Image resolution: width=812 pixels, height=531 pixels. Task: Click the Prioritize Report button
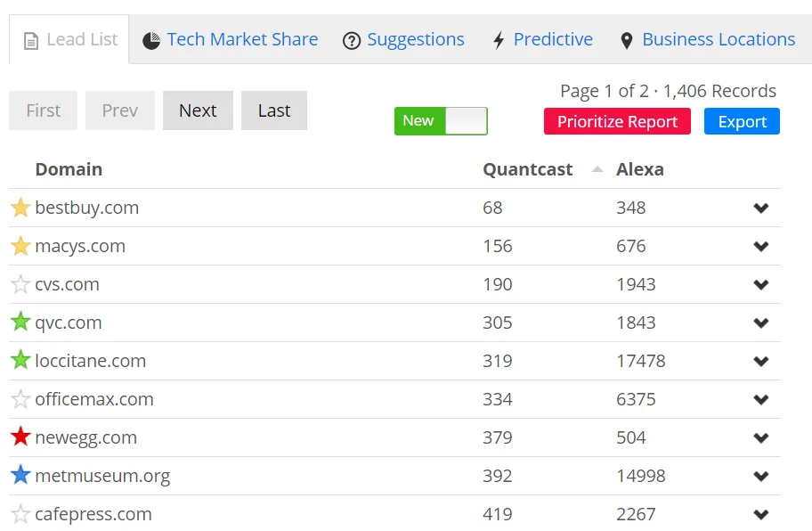617,122
